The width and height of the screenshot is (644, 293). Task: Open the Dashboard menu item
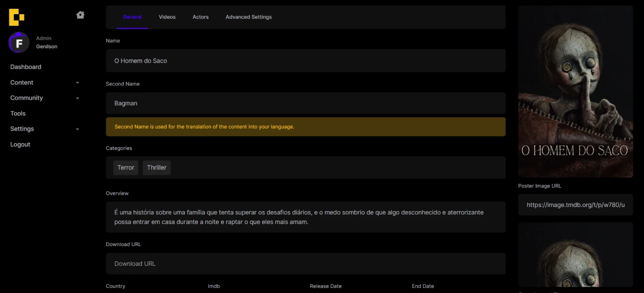pos(26,67)
